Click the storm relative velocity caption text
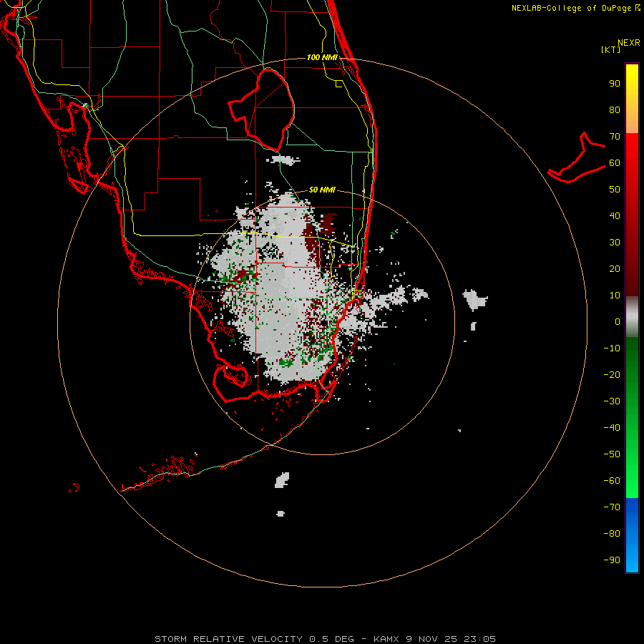This screenshot has height=644, width=644. coord(325,639)
